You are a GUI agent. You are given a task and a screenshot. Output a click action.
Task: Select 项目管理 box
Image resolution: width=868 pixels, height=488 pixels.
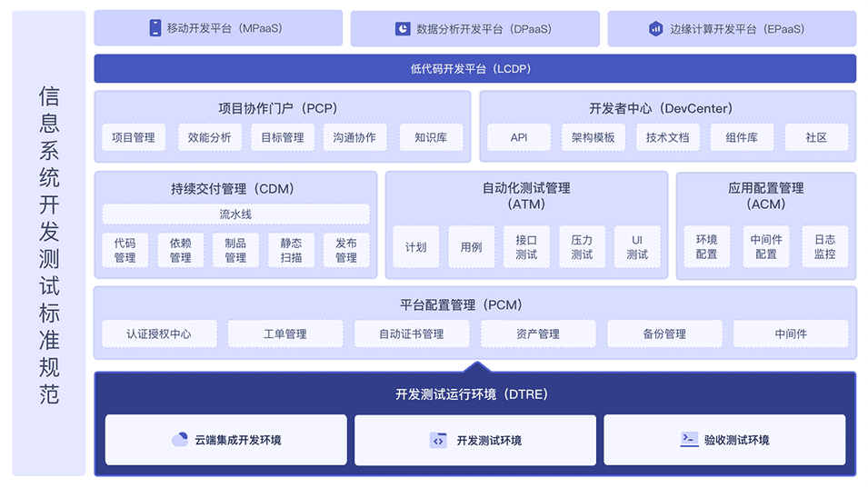pyautogui.click(x=134, y=137)
